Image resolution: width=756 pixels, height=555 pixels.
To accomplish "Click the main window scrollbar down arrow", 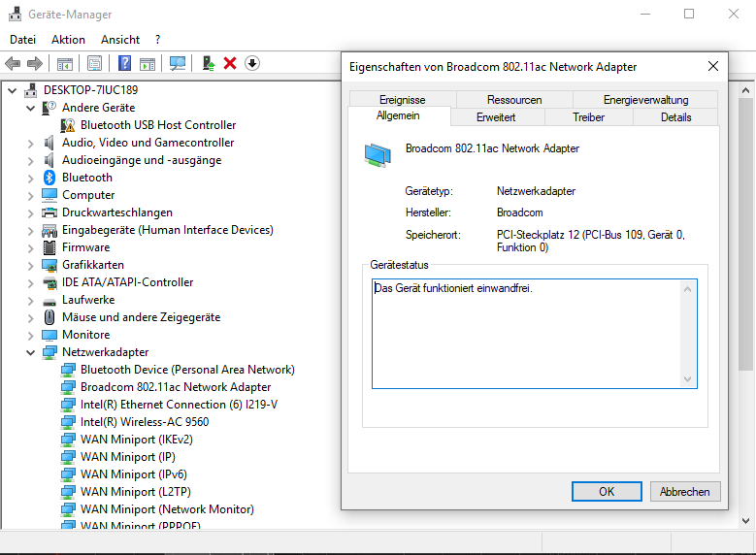I will (x=746, y=521).
